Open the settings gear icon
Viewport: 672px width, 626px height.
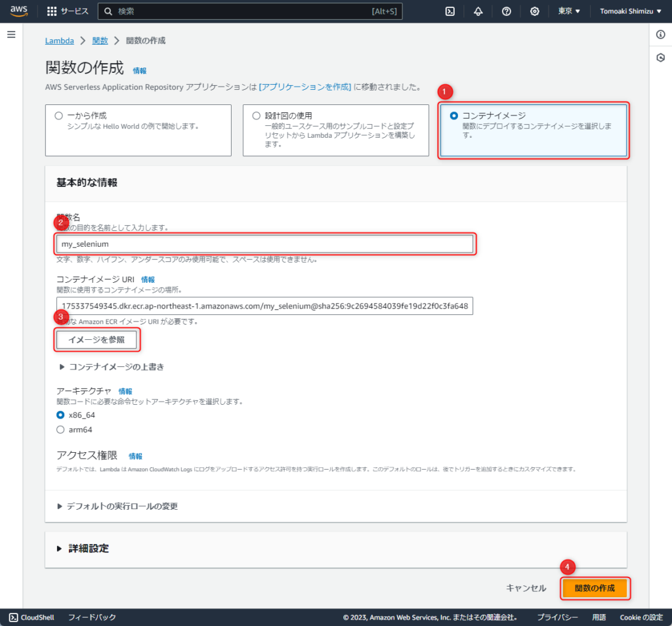535,11
